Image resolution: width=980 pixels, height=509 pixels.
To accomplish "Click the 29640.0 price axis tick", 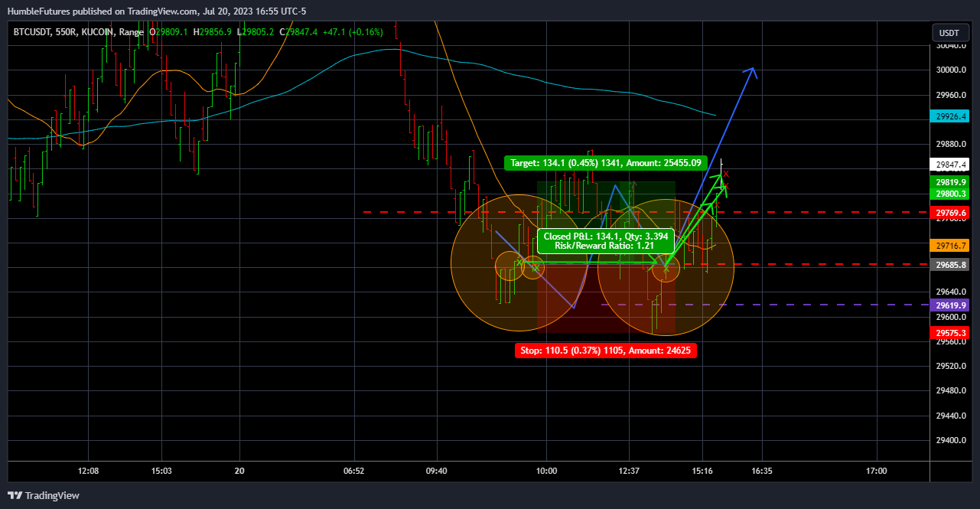I will pos(951,292).
